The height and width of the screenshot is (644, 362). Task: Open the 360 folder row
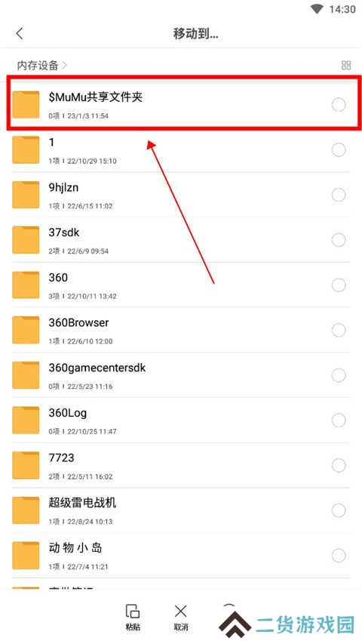point(180,285)
